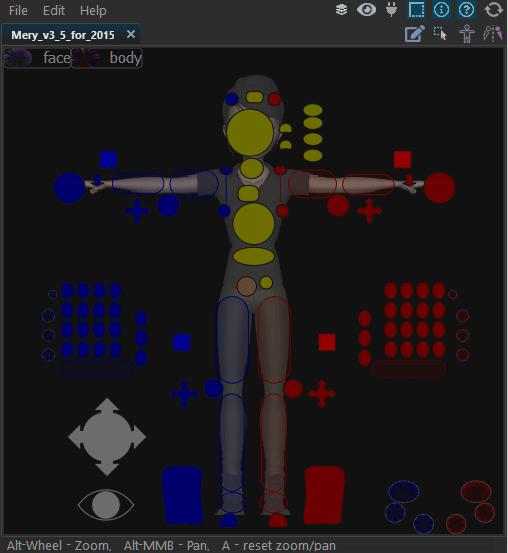Toggle the question mark help icon
Viewport: 508px width, 553px height.
click(x=466, y=10)
